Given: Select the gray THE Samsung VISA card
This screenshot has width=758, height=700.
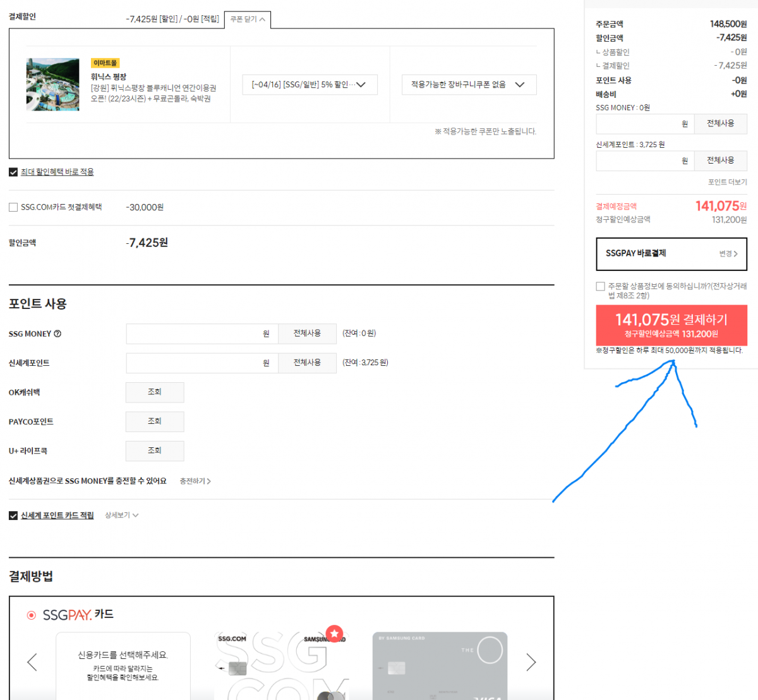Looking at the screenshot, I should pyautogui.click(x=440, y=666).
